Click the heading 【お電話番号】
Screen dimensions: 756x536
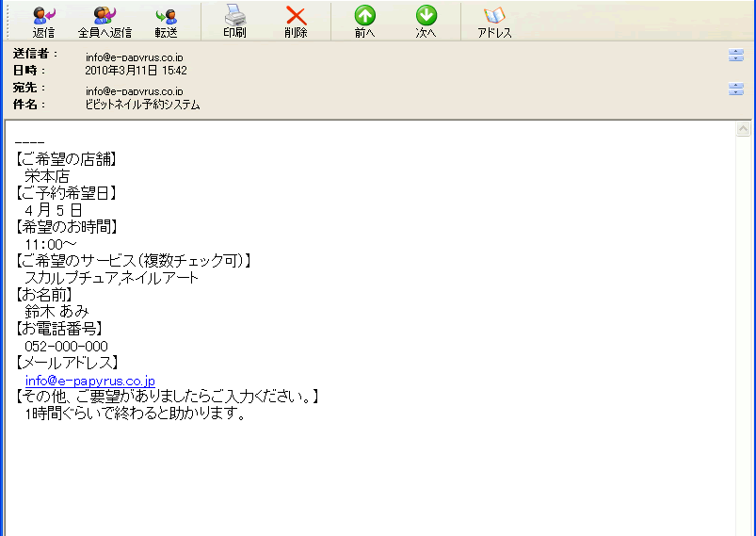point(58,329)
